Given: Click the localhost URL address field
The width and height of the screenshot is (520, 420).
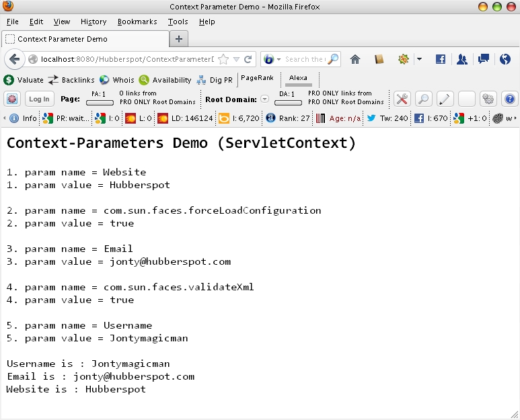Looking at the screenshot, I should coord(127,59).
